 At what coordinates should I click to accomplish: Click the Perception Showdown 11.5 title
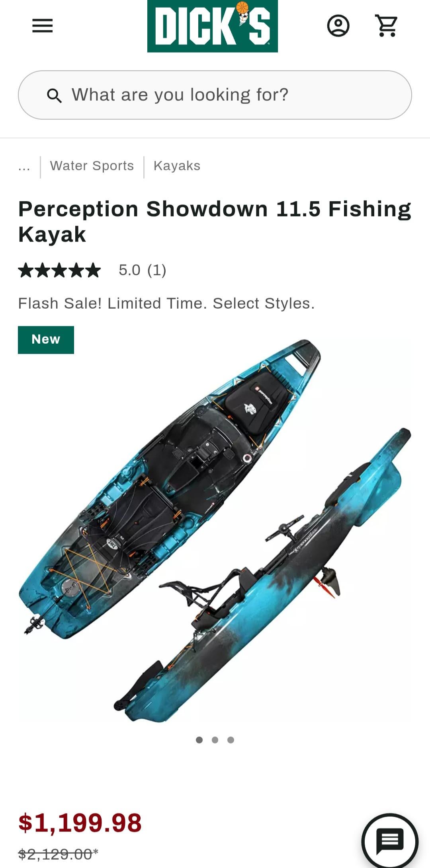coord(215,221)
